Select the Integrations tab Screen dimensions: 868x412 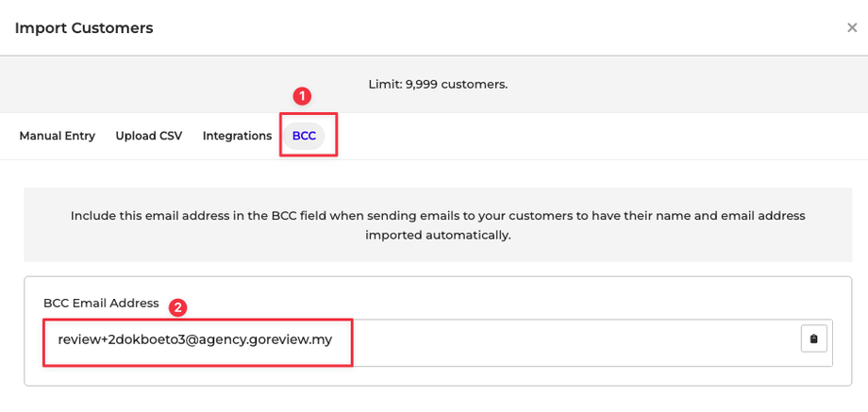coord(237,136)
